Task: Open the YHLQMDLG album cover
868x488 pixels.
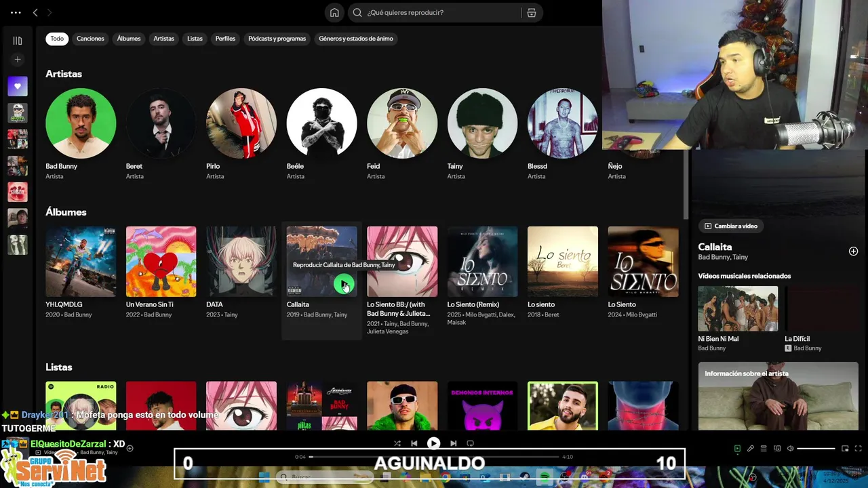Action: pyautogui.click(x=81, y=262)
